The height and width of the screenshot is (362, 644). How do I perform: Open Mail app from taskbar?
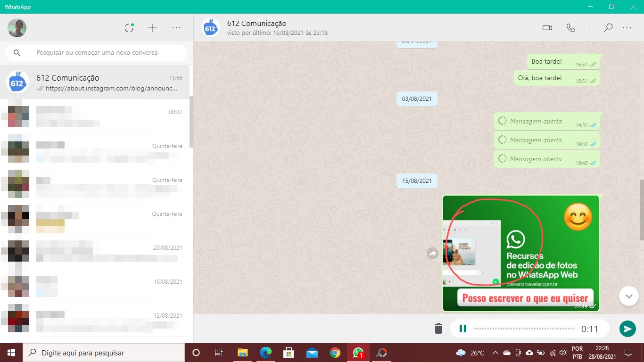[312, 353]
